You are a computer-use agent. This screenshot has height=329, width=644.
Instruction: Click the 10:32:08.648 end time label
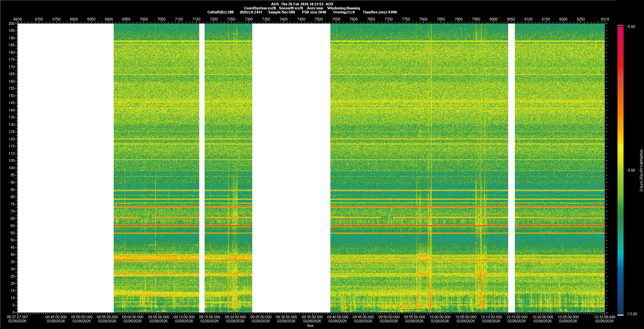tap(604, 317)
